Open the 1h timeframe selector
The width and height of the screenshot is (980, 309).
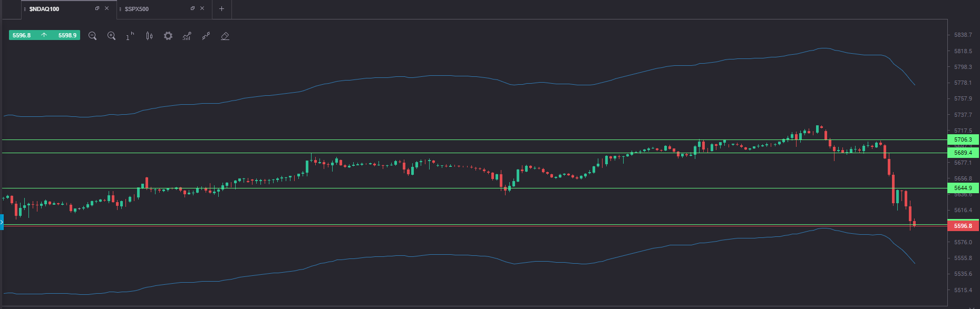click(130, 36)
